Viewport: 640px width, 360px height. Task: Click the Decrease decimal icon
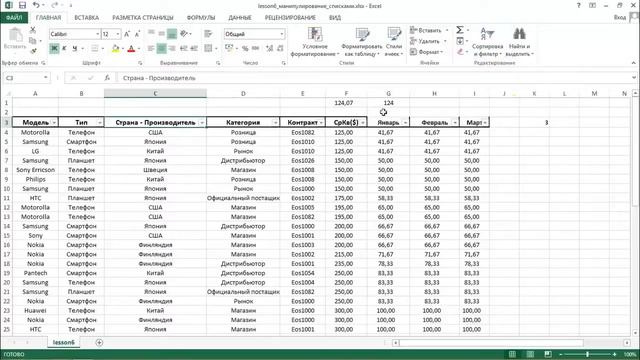click(x=280, y=49)
